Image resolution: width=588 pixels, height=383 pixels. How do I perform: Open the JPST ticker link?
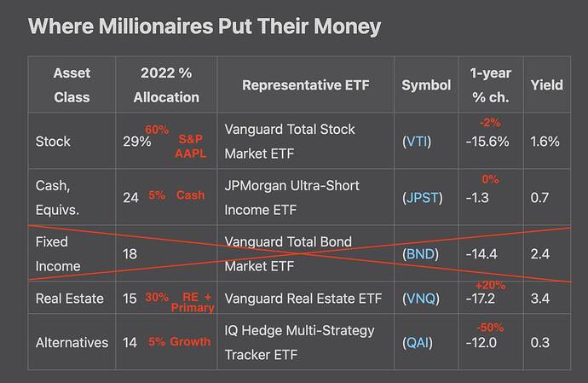coord(422,198)
